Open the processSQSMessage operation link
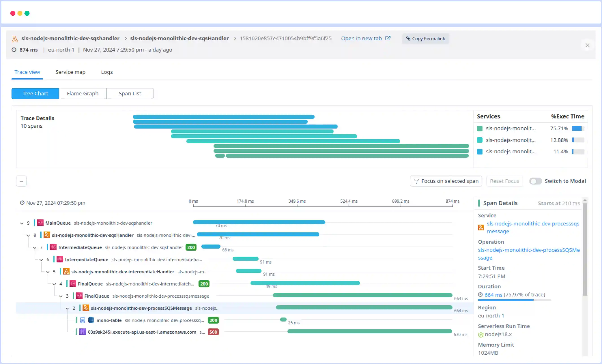Screen dimensions: 602x364 (x=529, y=254)
